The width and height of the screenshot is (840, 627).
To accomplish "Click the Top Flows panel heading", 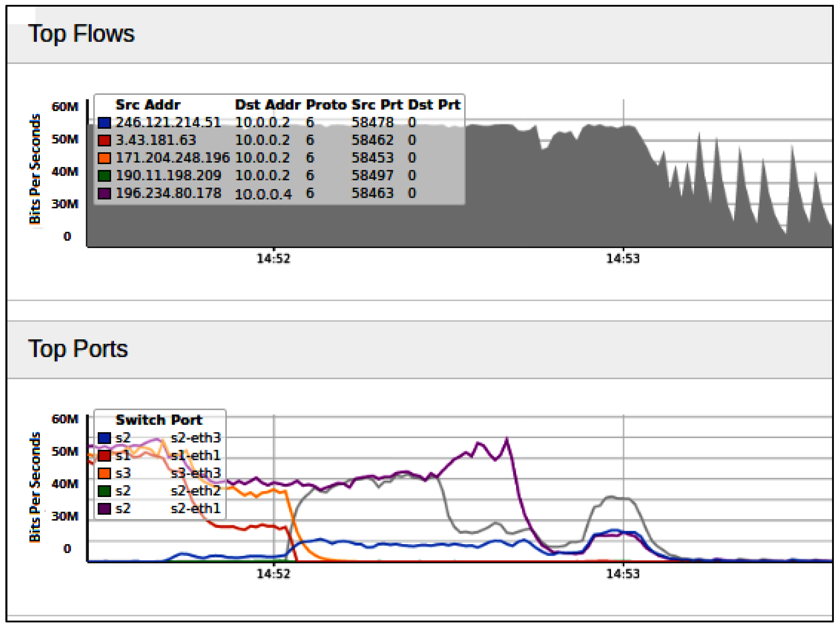I will (81, 34).
